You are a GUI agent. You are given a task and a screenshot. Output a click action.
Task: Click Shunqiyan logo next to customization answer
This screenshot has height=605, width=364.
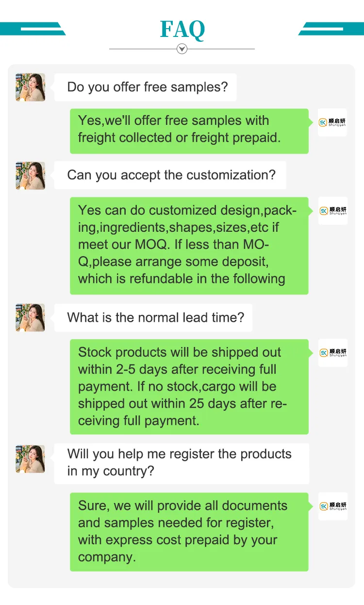coord(332,211)
